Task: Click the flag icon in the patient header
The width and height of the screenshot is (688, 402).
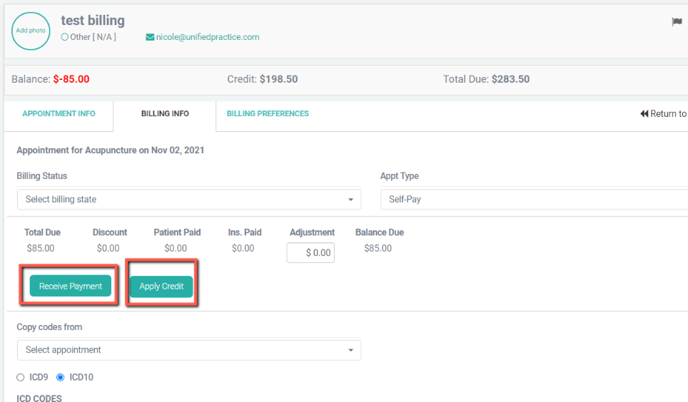Action: (x=679, y=21)
